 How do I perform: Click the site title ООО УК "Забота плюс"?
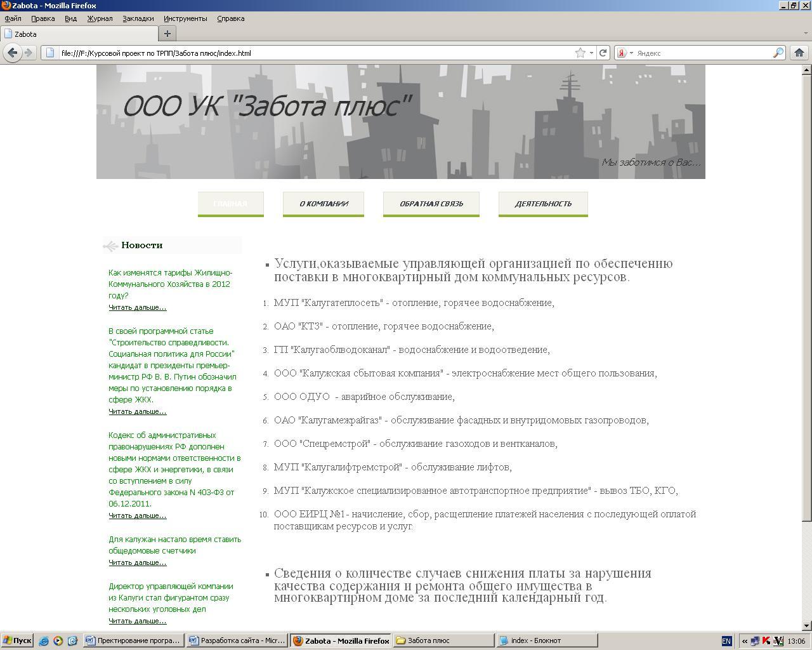266,105
